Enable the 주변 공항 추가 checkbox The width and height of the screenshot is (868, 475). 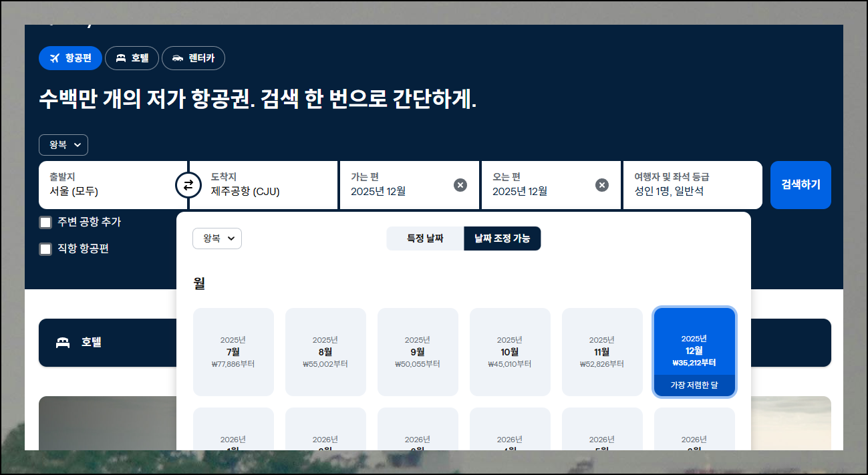(45, 222)
